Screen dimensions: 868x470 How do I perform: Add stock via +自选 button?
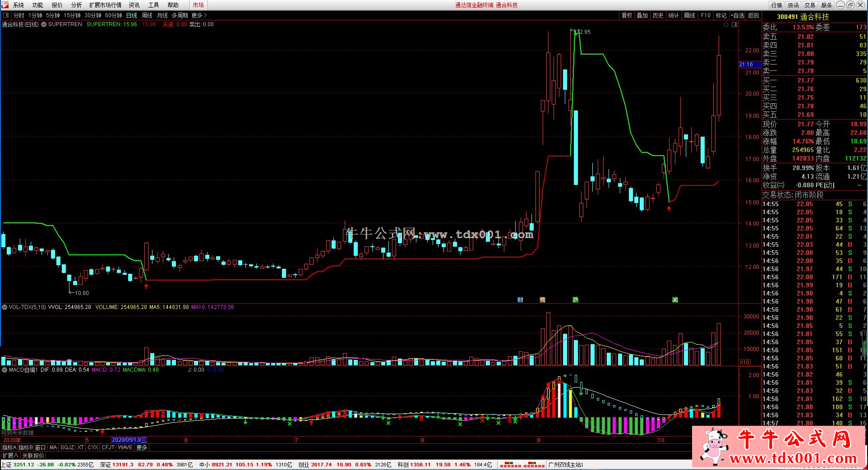click(x=738, y=15)
